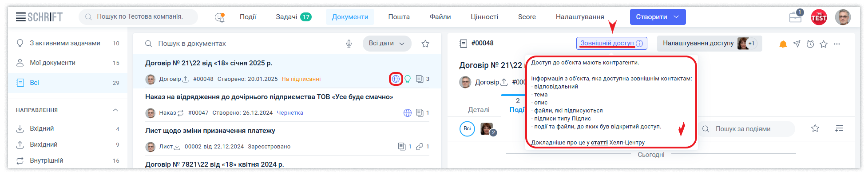
Task: Open the Всі дати date dropdown
Action: (x=387, y=44)
